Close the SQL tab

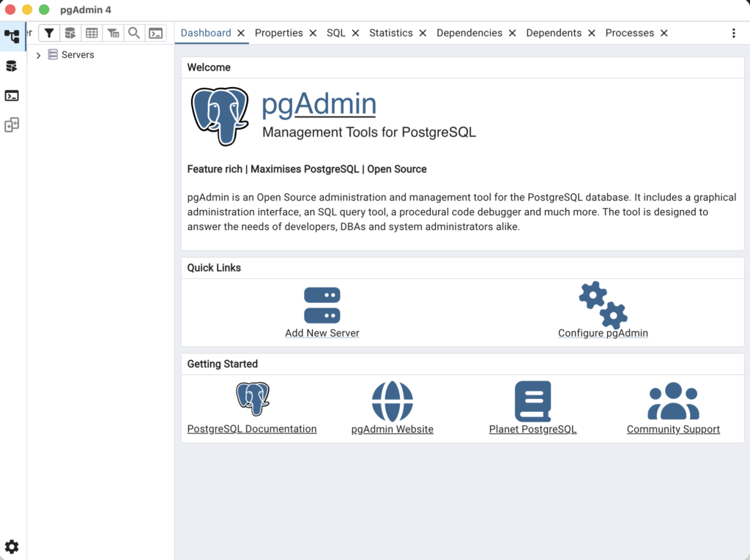(355, 33)
